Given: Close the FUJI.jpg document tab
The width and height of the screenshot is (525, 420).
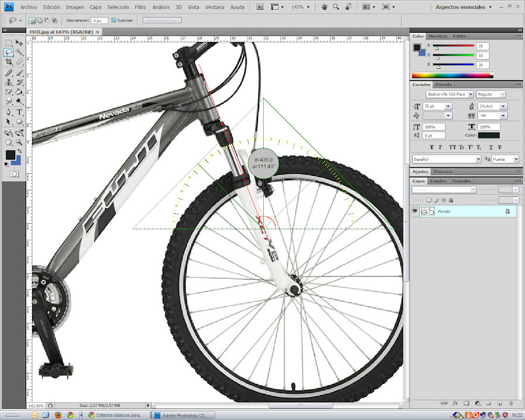Looking at the screenshot, I should pyautogui.click(x=98, y=32).
